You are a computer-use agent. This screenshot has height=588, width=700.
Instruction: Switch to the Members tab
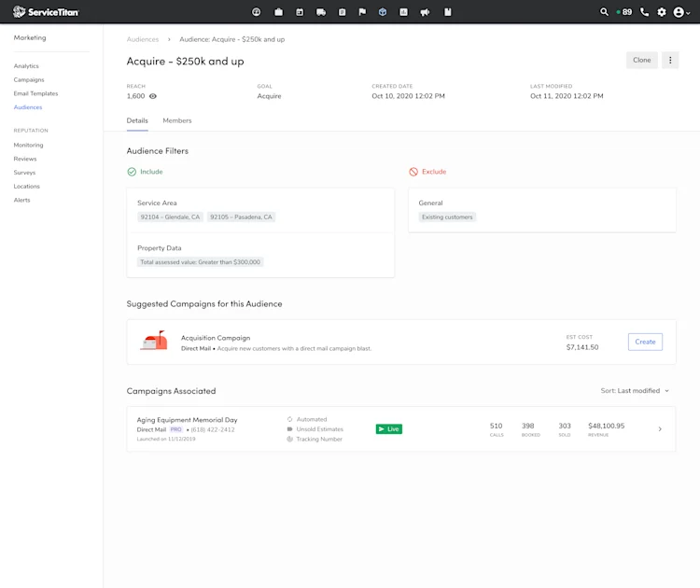pyautogui.click(x=176, y=120)
